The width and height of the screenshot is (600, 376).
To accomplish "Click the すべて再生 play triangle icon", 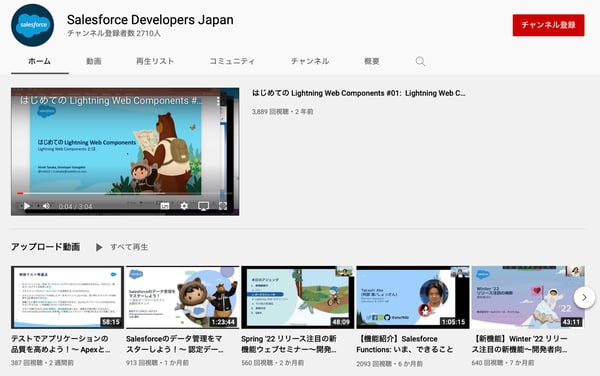I will (x=99, y=247).
